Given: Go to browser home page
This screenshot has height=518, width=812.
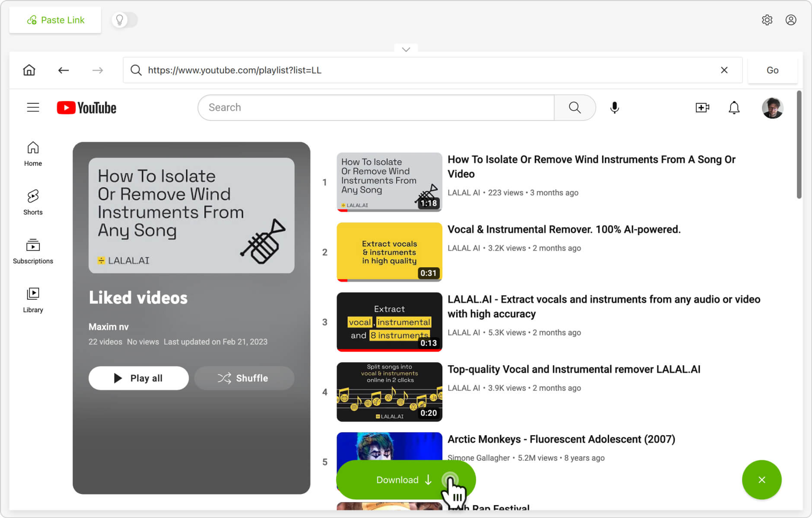Looking at the screenshot, I should pyautogui.click(x=29, y=70).
